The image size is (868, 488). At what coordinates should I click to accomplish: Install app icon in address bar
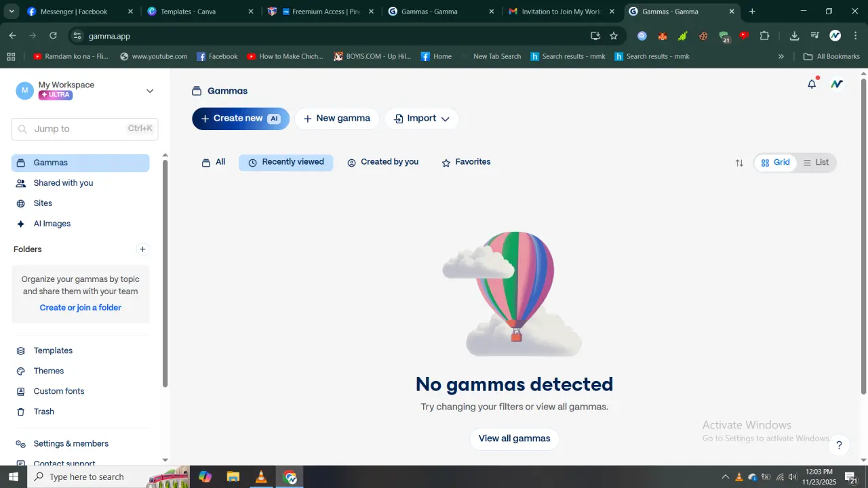tap(595, 36)
